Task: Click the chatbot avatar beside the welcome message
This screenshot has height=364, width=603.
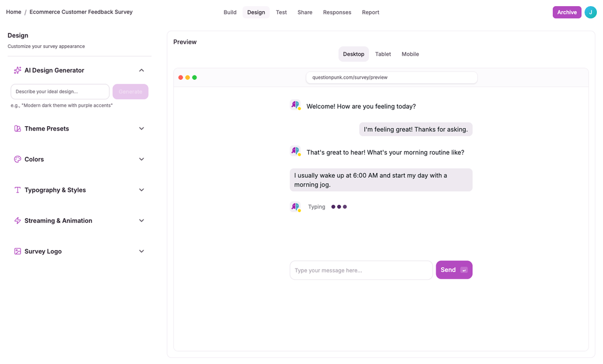Action: [x=295, y=105]
